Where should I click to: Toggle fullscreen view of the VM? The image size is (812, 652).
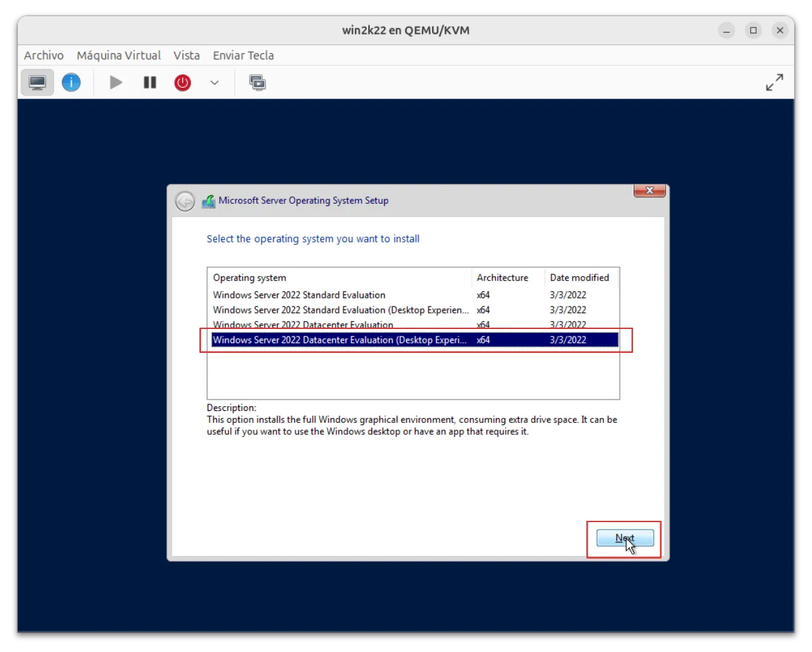coord(774,83)
